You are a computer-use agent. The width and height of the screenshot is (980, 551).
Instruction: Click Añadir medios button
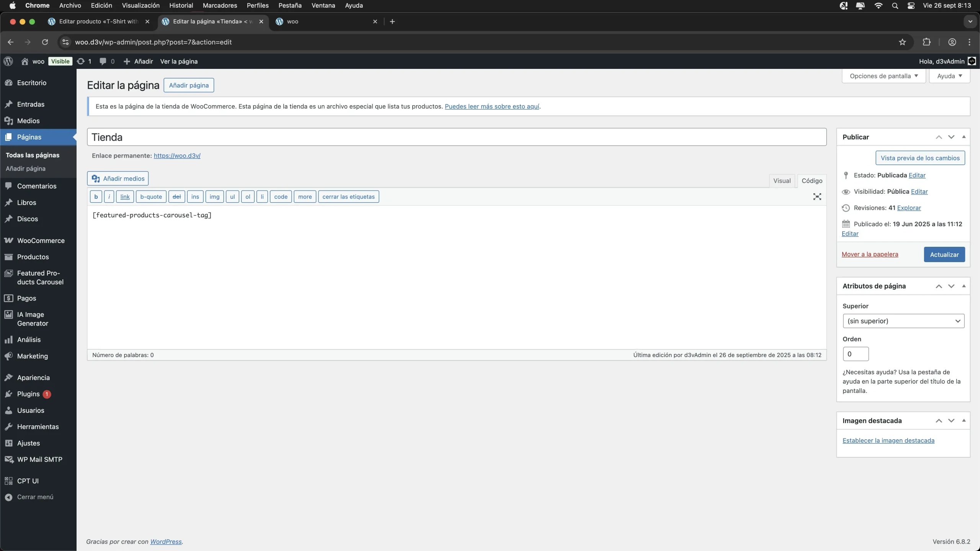point(118,178)
